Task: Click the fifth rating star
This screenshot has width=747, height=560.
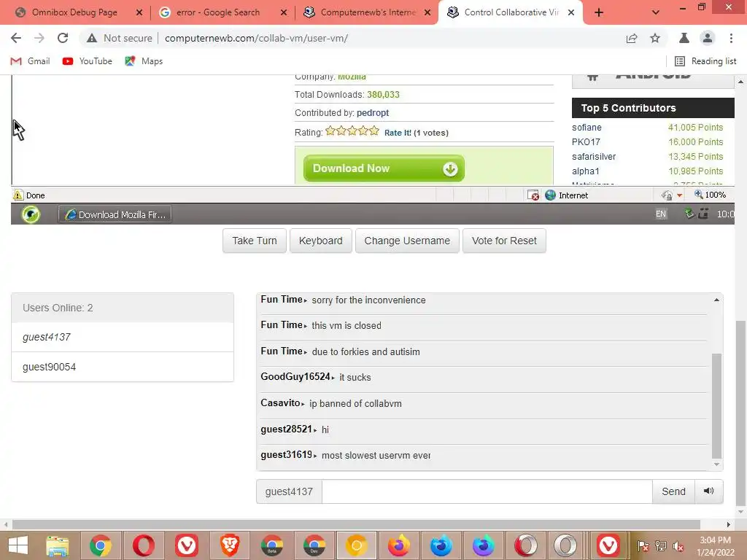Action: pos(374,131)
